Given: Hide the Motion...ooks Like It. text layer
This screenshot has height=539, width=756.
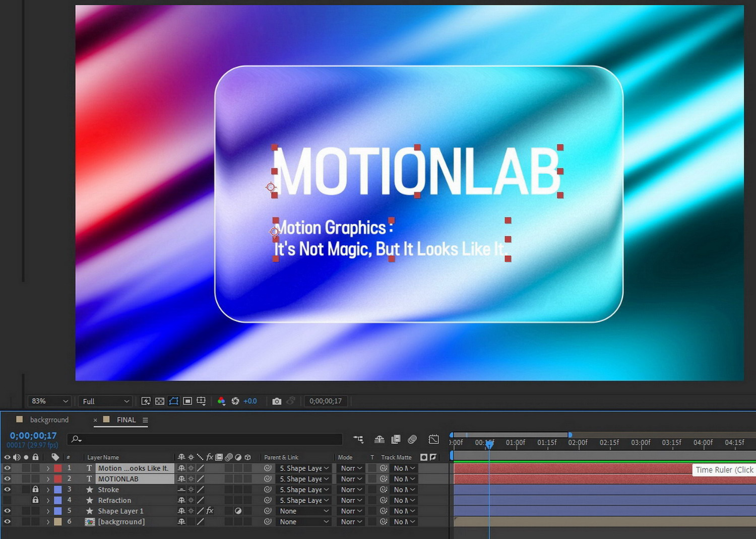Looking at the screenshot, I should 7,468.
